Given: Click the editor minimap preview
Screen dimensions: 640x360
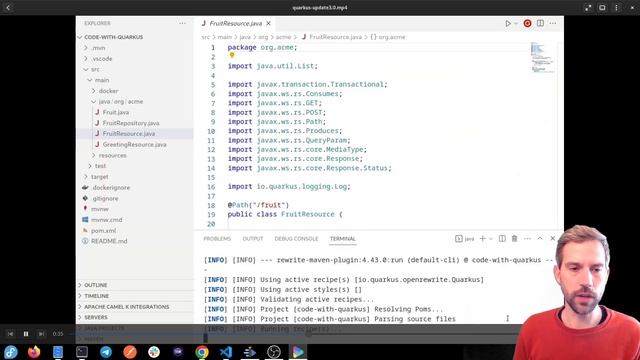Looking at the screenshot, I should tap(542, 57).
